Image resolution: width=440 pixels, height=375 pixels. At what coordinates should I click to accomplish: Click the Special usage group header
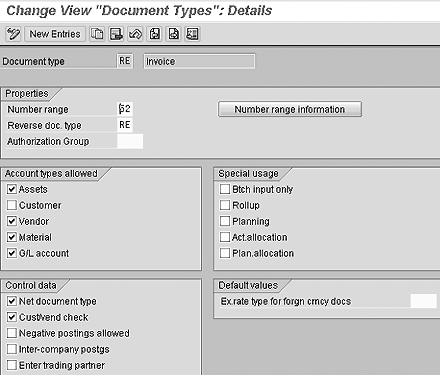coord(248,174)
